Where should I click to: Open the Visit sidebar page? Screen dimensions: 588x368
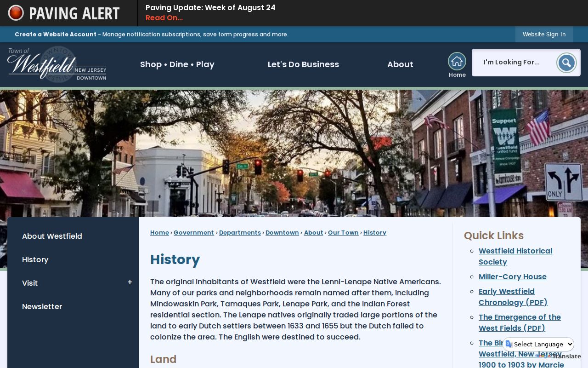pyautogui.click(x=30, y=283)
